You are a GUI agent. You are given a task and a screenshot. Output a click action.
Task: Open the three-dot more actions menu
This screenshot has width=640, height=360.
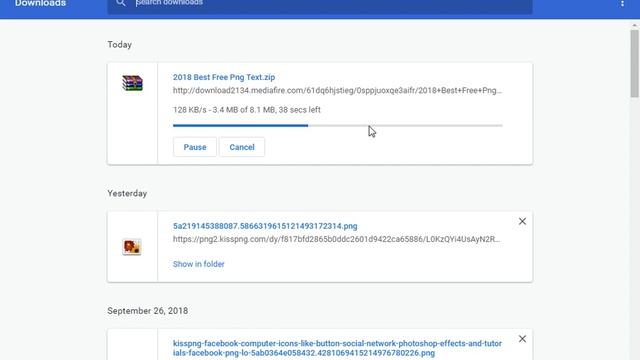tap(622, 3)
